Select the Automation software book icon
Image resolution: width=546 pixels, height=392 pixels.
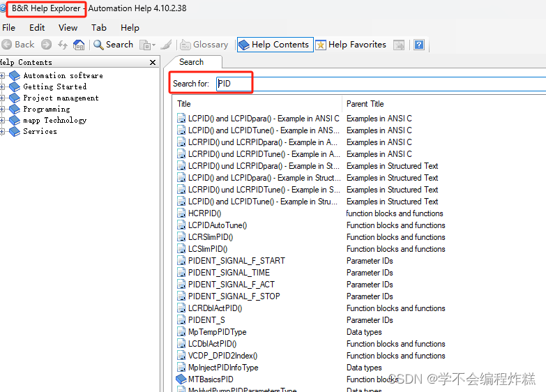tap(15, 75)
